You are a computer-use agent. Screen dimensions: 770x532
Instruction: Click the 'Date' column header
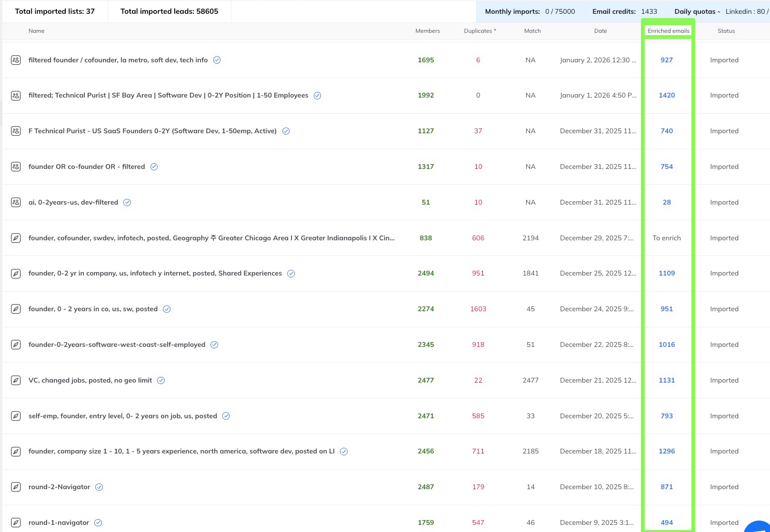tap(600, 31)
